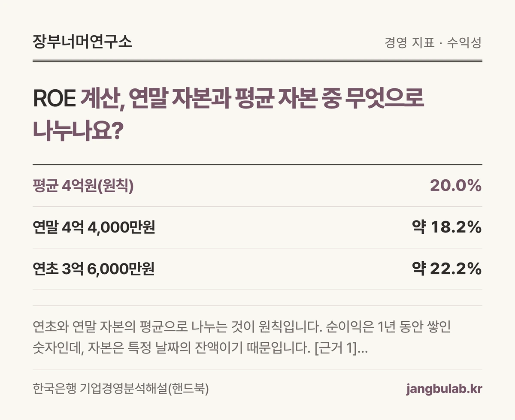Click the 수익성 tag text
Screen dimensions: 515x420
coord(464,43)
